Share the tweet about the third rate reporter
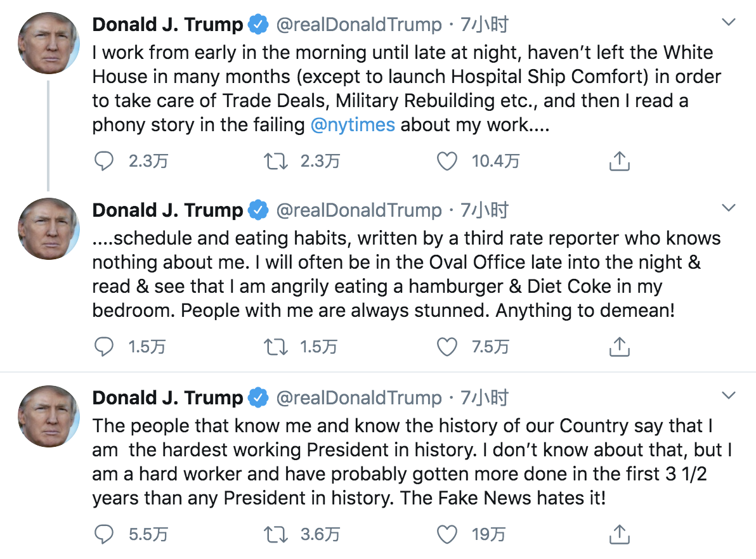Image resolution: width=756 pixels, height=559 pixels. [x=619, y=347]
